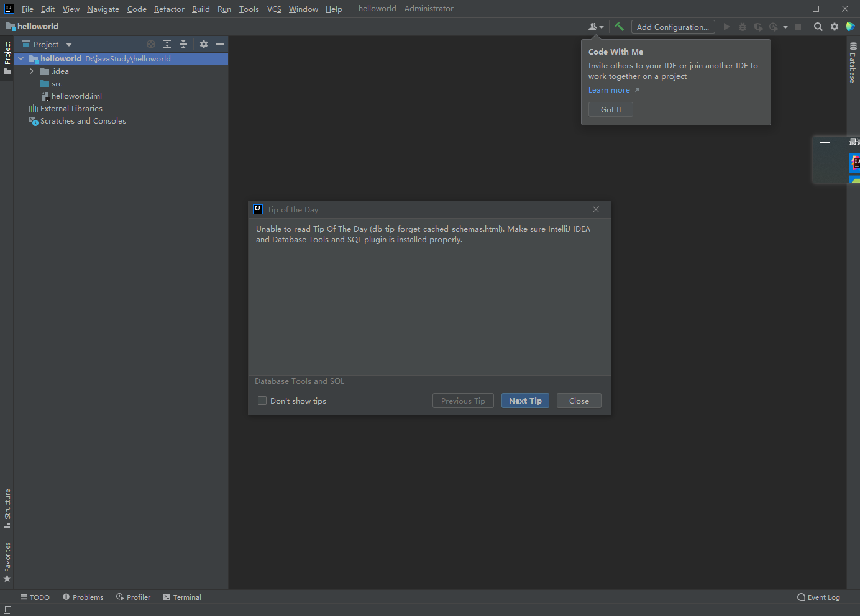
Task: Open the Help menu
Action: pyautogui.click(x=334, y=9)
